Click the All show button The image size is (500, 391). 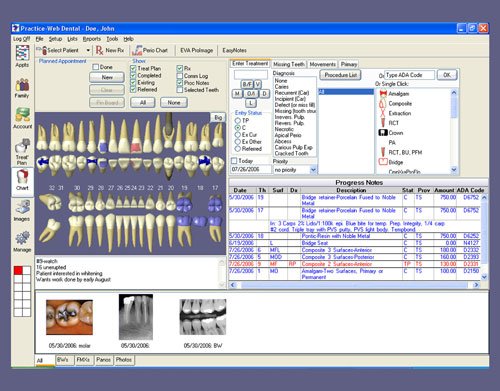(143, 103)
